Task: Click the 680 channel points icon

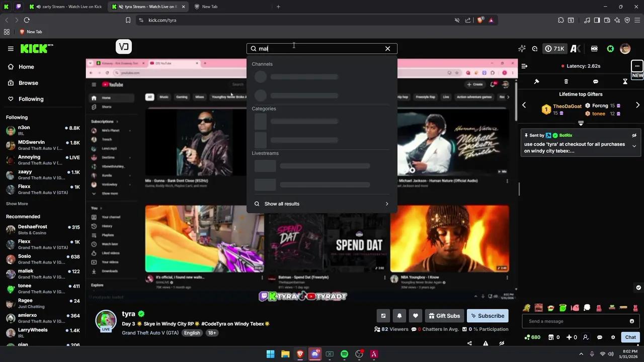Action: (x=532, y=337)
